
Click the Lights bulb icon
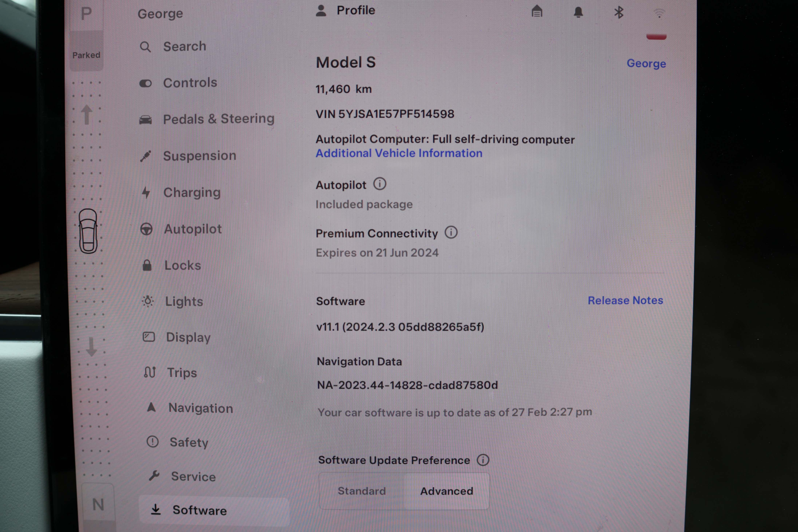coord(148,301)
